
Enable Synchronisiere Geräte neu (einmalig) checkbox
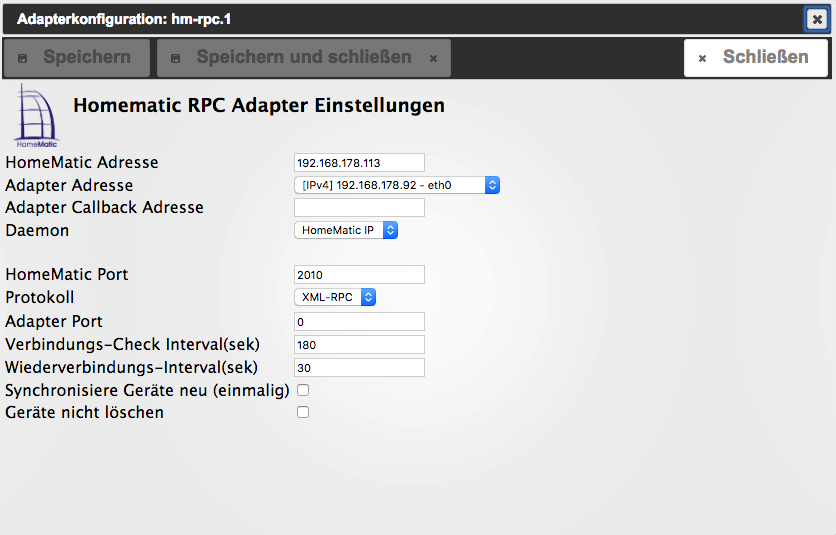point(303,390)
